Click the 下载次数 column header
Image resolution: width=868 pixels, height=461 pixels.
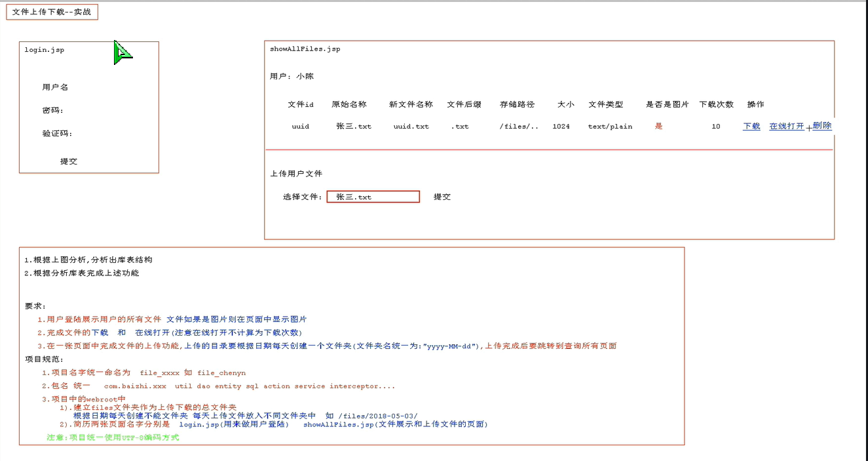pyautogui.click(x=716, y=104)
